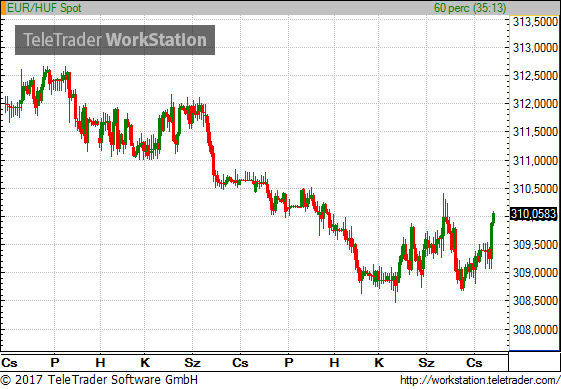561x389 pixels.
Task: Click the current price label 310,0583
Action: click(533, 214)
